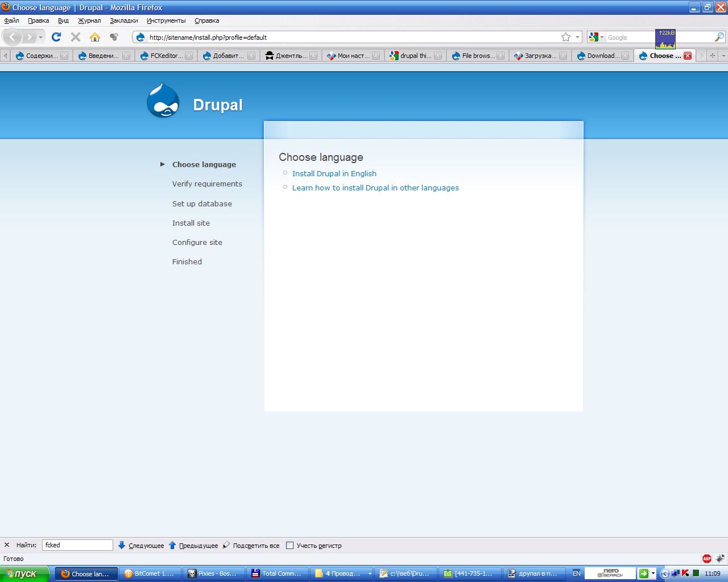Go to the Home page icon
The image size is (728, 582).
point(95,37)
